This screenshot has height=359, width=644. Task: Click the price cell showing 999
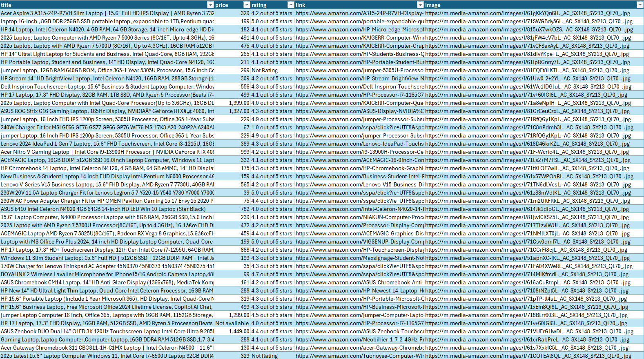(x=232, y=152)
